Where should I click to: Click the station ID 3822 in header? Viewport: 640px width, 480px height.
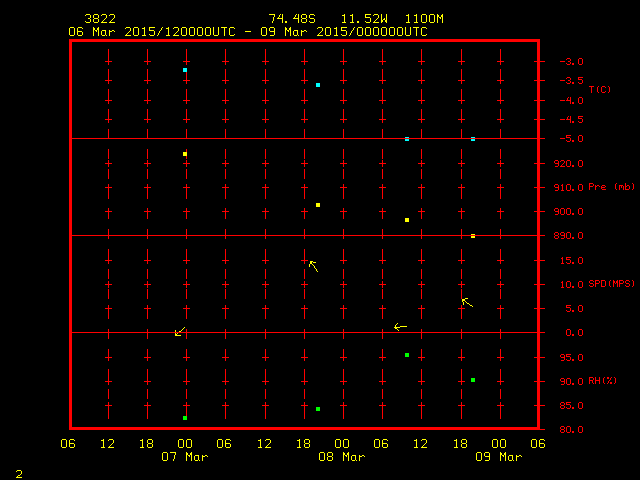(99, 19)
